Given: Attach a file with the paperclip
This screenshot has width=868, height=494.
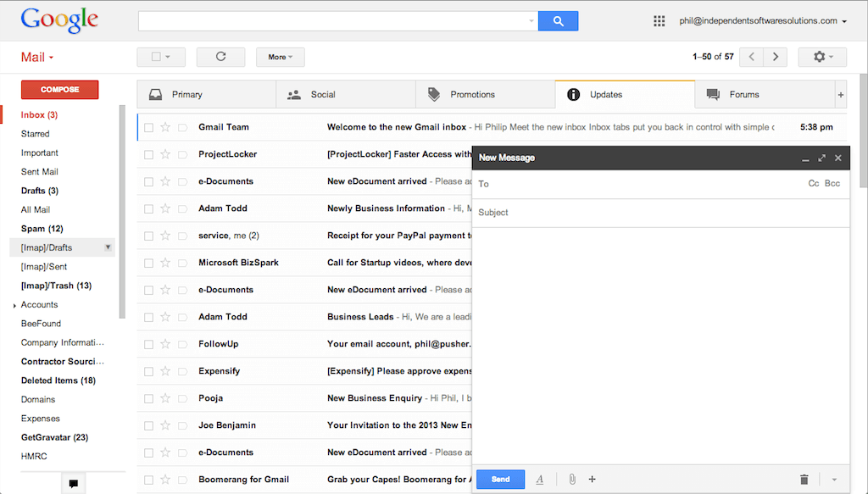Looking at the screenshot, I should pyautogui.click(x=572, y=480).
